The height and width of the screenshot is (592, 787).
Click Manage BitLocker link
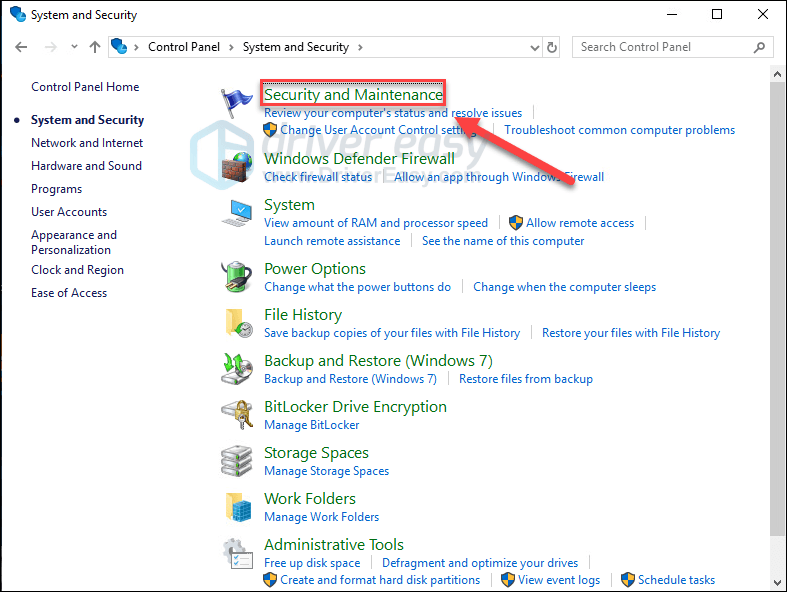tap(312, 425)
